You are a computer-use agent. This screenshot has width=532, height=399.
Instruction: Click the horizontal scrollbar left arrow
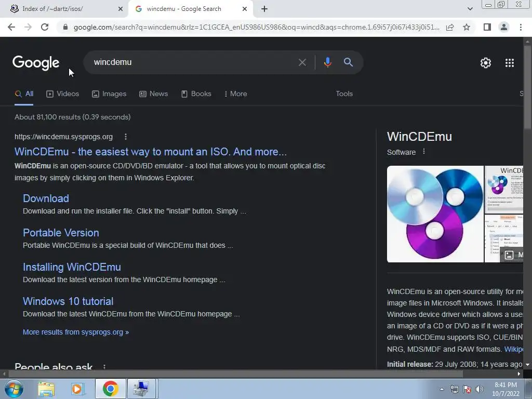click(4, 374)
